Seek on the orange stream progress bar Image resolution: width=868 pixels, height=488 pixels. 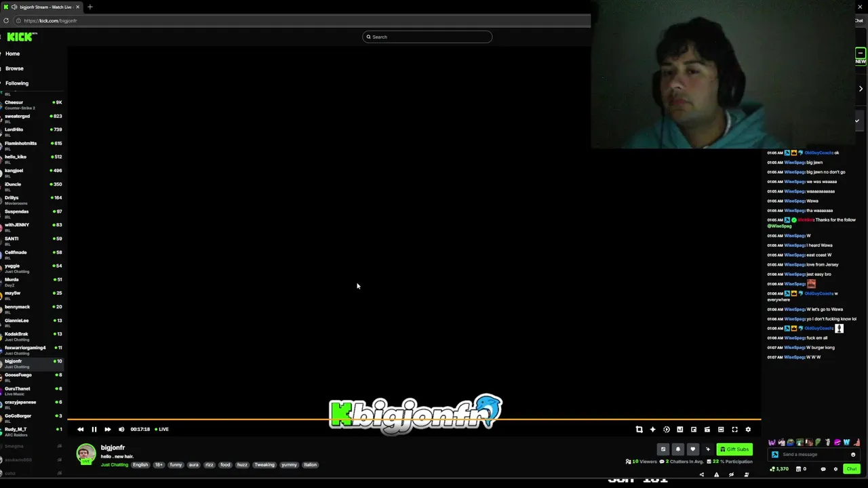(x=414, y=420)
